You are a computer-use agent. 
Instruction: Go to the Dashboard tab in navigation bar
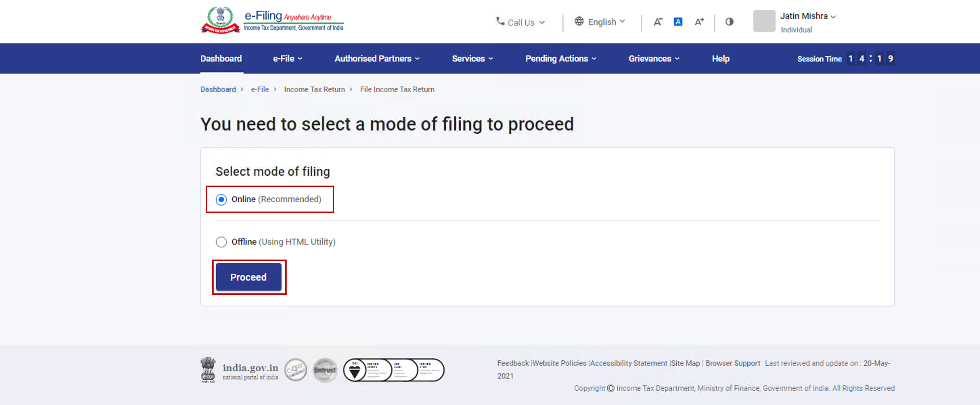221,58
